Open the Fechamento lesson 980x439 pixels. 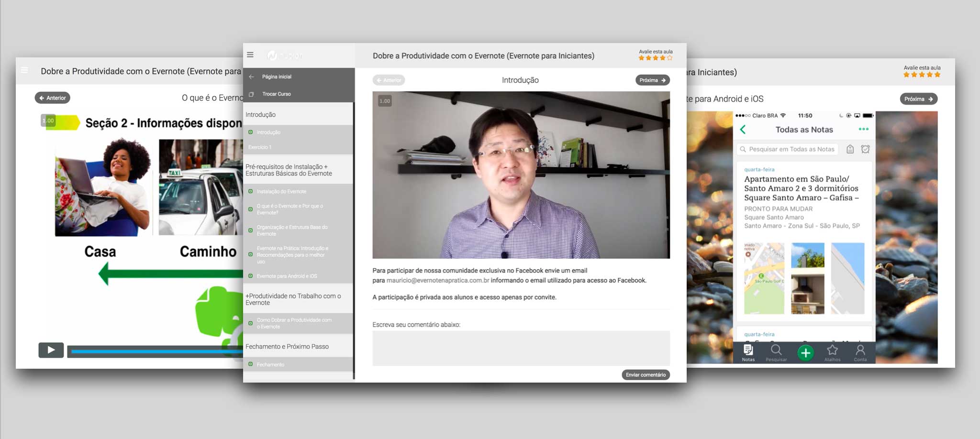[x=270, y=364]
